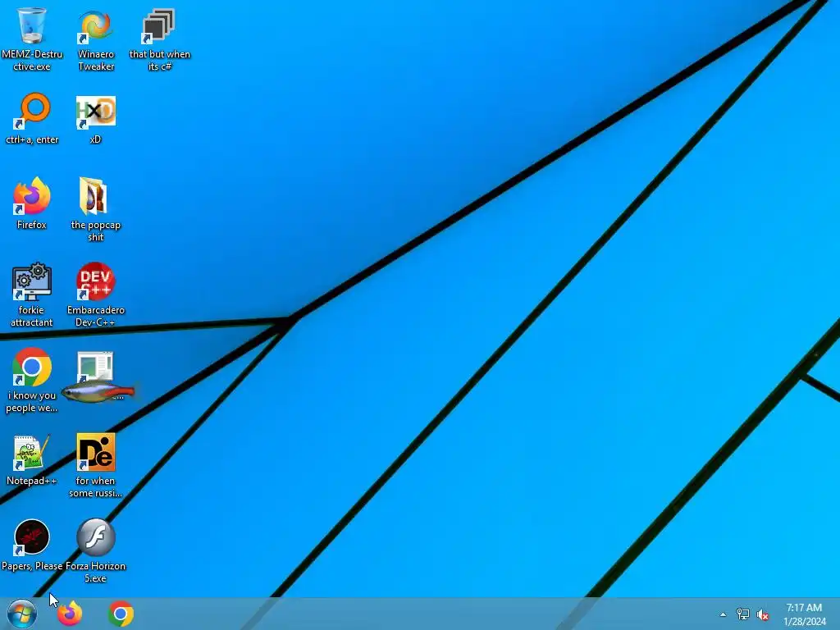Launch Chrome from the taskbar

coord(121,614)
